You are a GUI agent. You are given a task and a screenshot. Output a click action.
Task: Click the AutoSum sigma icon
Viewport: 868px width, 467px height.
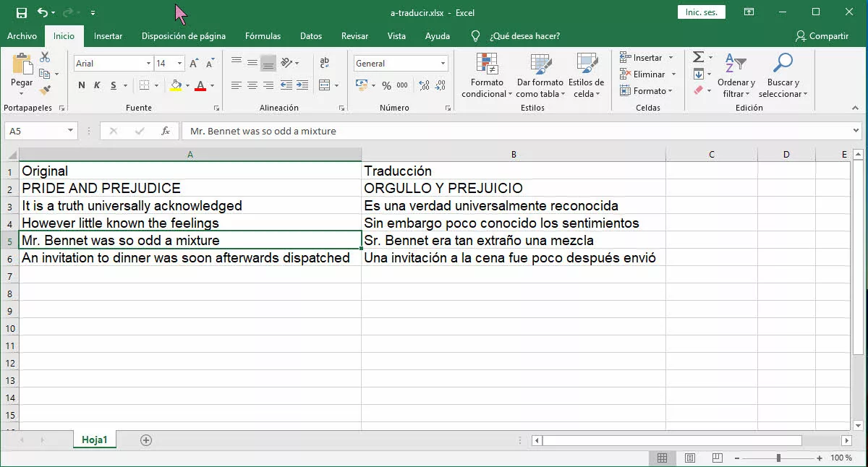[698, 57]
